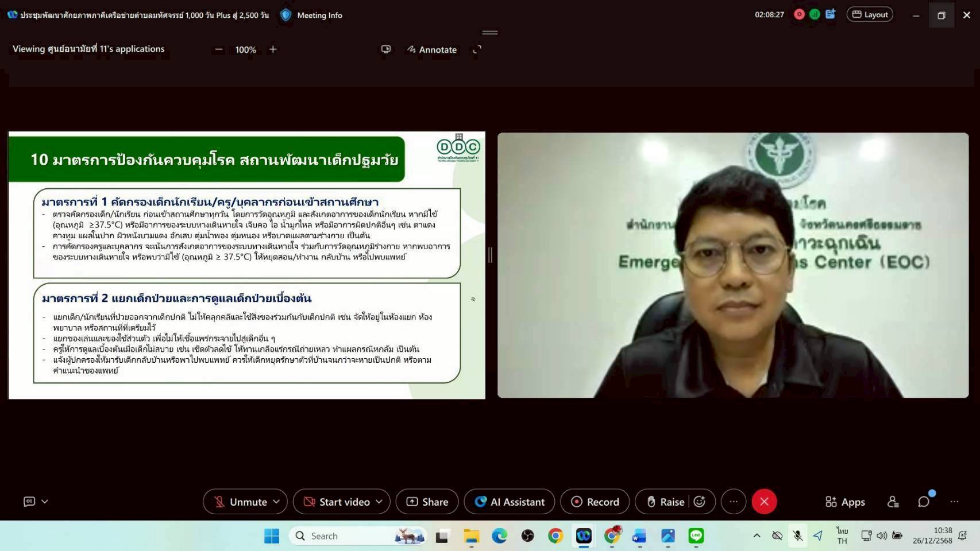Open closed captions options chevron
980x551 pixels.
45,502
